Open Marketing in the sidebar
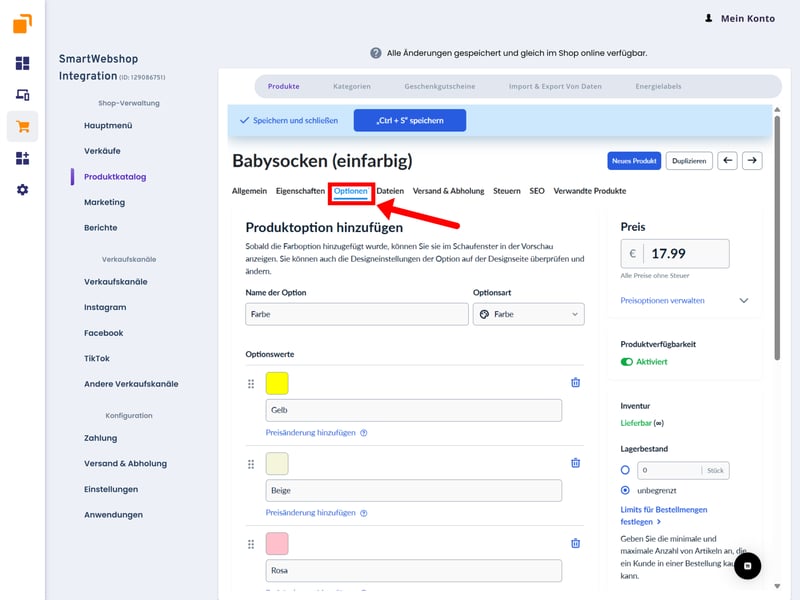Screen dimensions: 800x600 point(105,202)
